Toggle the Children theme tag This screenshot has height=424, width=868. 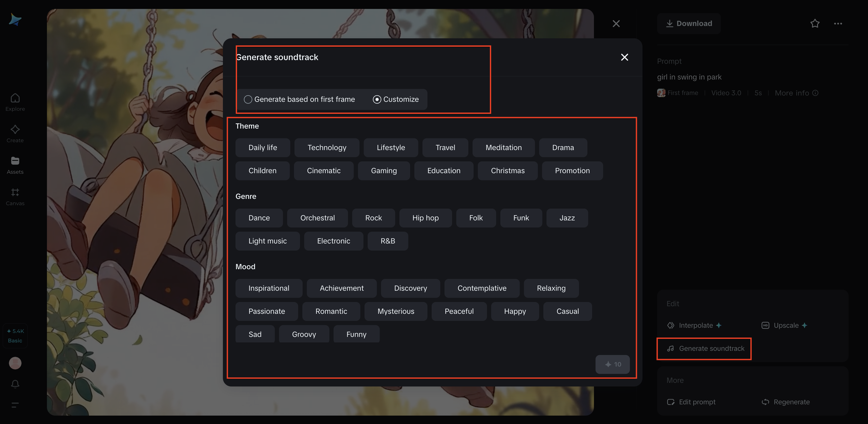coord(262,171)
